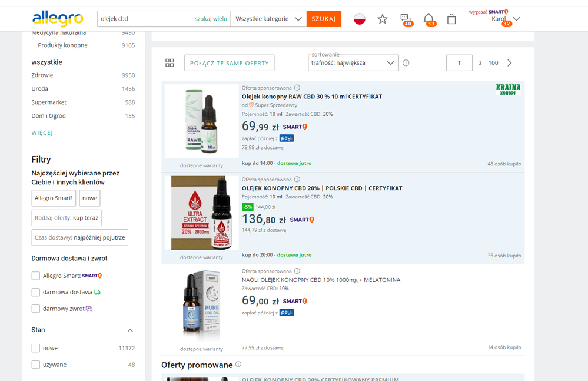Image resolution: width=588 pixels, height=381 pixels.
Task: Click info icon next to sorting dropdown
Action: click(x=406, y=63)
